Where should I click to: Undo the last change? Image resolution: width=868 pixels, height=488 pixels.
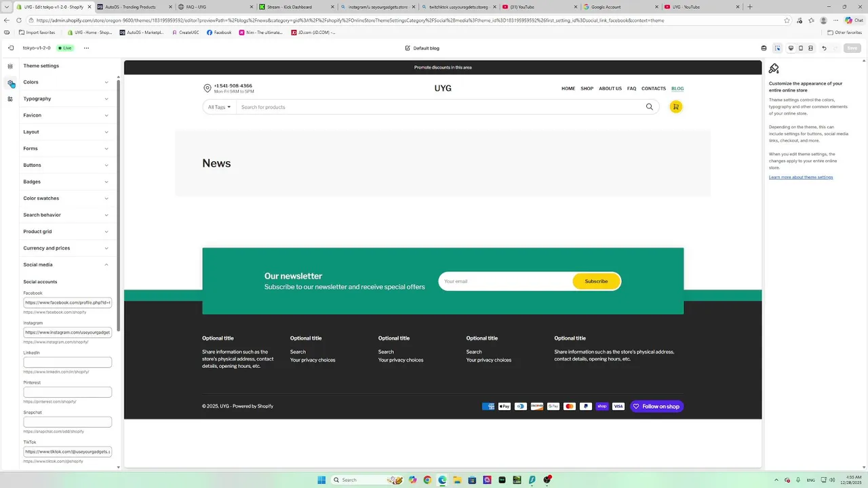pos(824,48)
